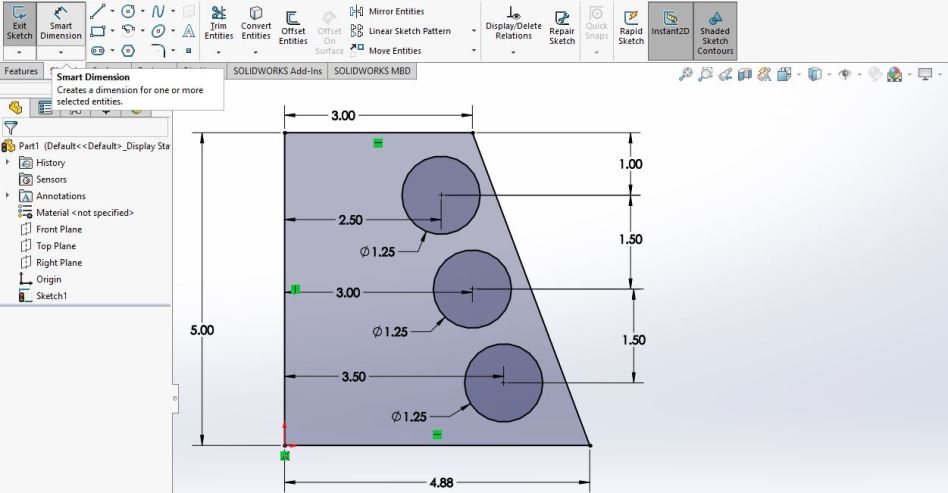Select the Line sketch tool

click(x=96, y=13)
